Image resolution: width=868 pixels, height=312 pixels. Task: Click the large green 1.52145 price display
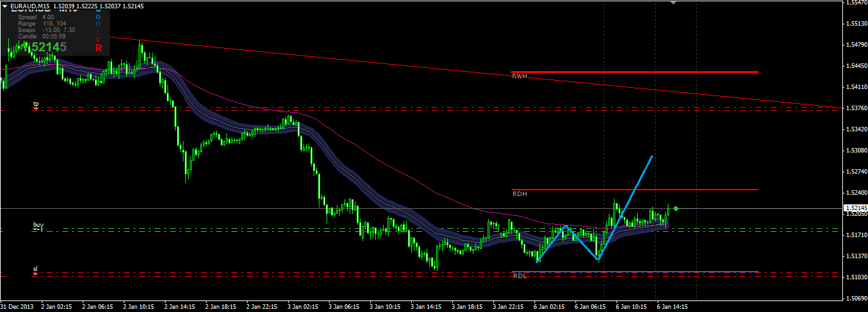45,47
